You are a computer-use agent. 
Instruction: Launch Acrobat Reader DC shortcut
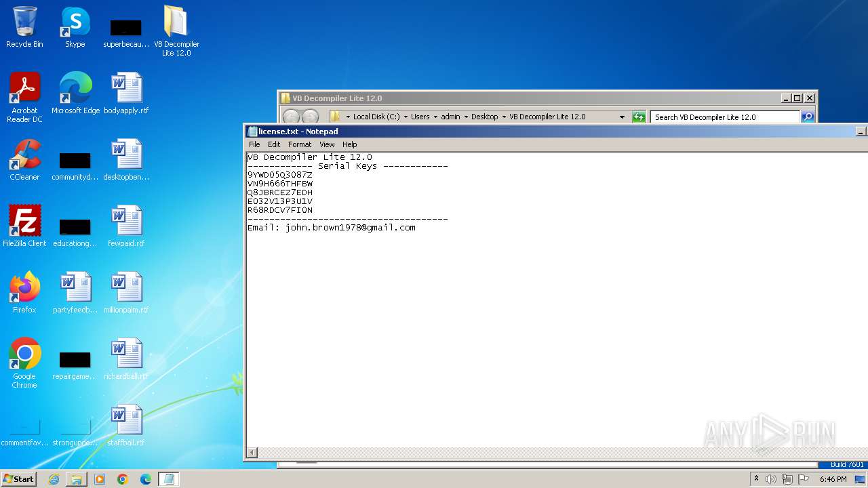pyautogui.click(x=24, y=98)
